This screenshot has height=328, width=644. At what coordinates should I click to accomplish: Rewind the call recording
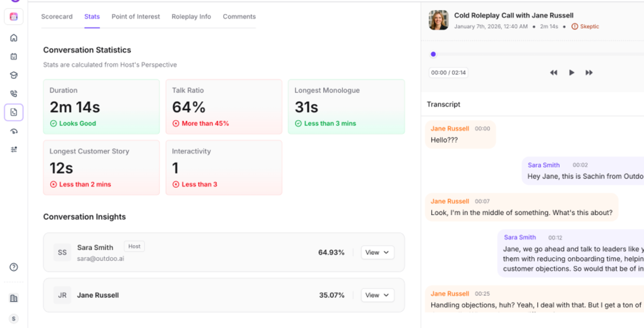pyautogui.click(x=554, y=73)
